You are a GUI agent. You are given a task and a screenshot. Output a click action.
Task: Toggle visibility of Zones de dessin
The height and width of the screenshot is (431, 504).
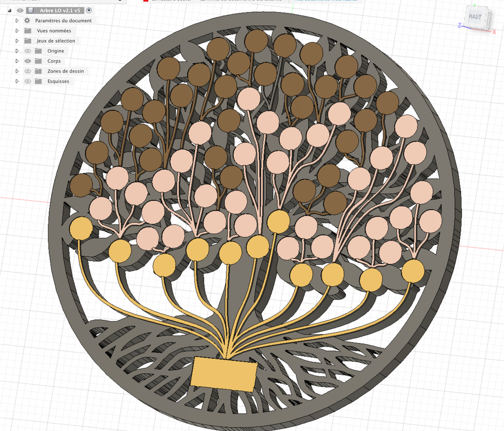pos(28,71)
